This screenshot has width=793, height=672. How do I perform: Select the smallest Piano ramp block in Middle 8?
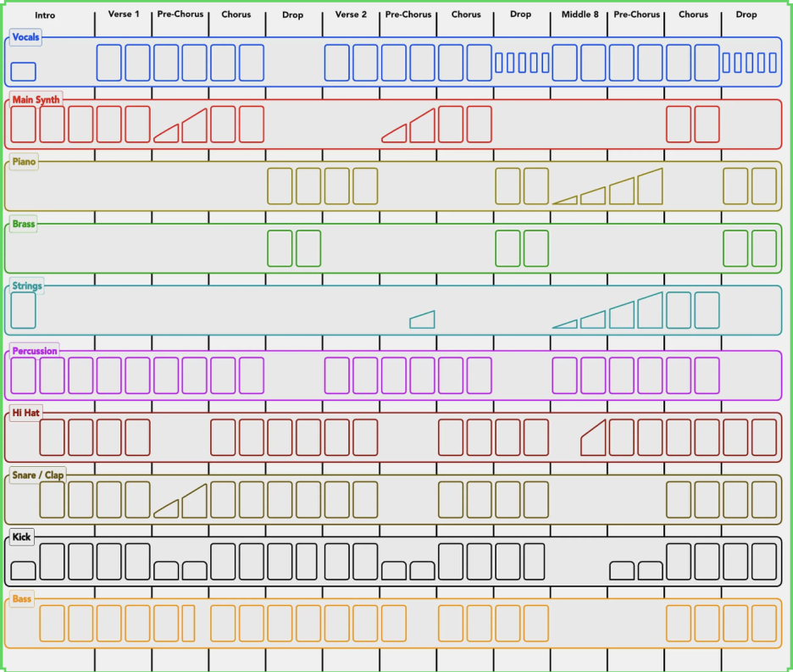coord(565,200)
